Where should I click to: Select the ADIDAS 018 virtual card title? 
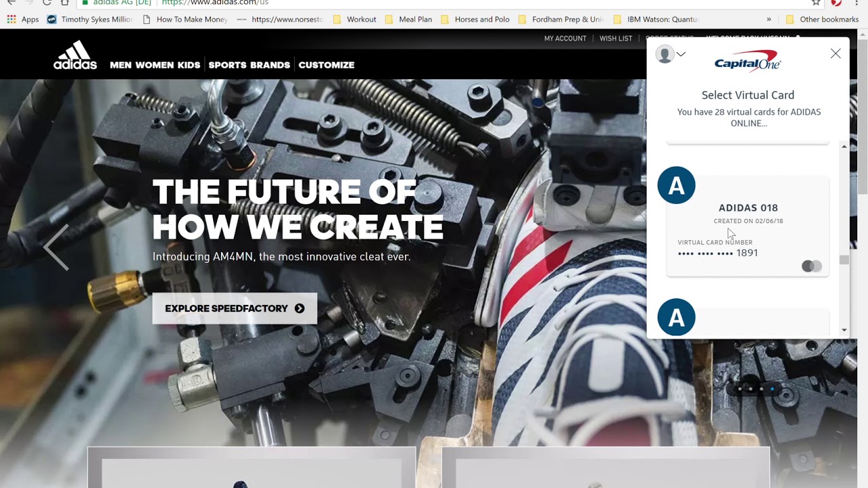748,208
